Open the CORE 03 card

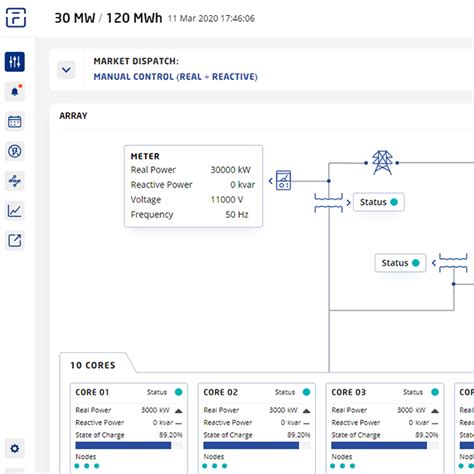tap(385, 428)
